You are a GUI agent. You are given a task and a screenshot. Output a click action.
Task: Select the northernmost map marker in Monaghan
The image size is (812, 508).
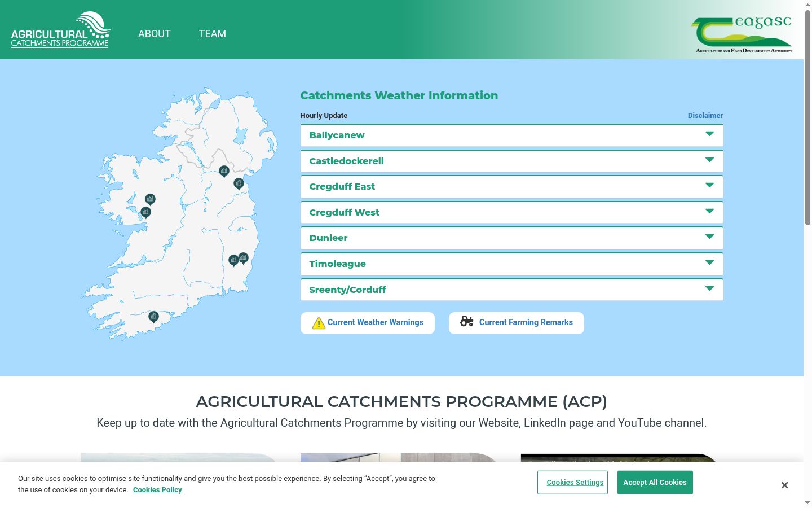pos(224,171)
